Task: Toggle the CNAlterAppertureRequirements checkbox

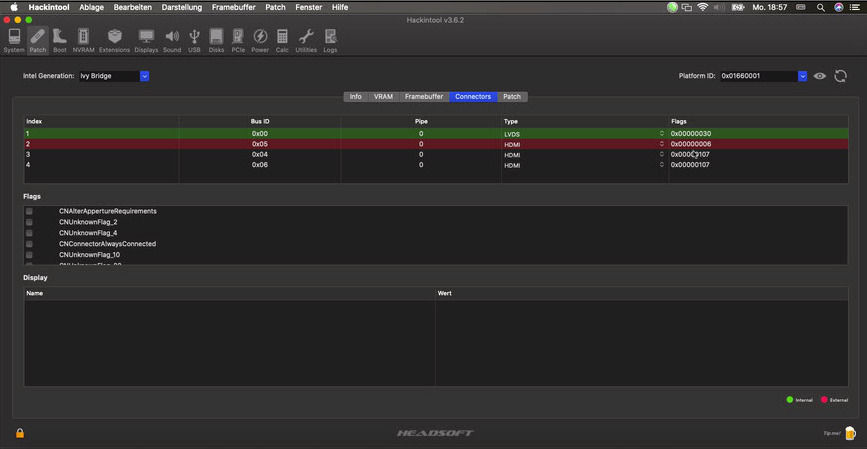Action: pos(29,211)
